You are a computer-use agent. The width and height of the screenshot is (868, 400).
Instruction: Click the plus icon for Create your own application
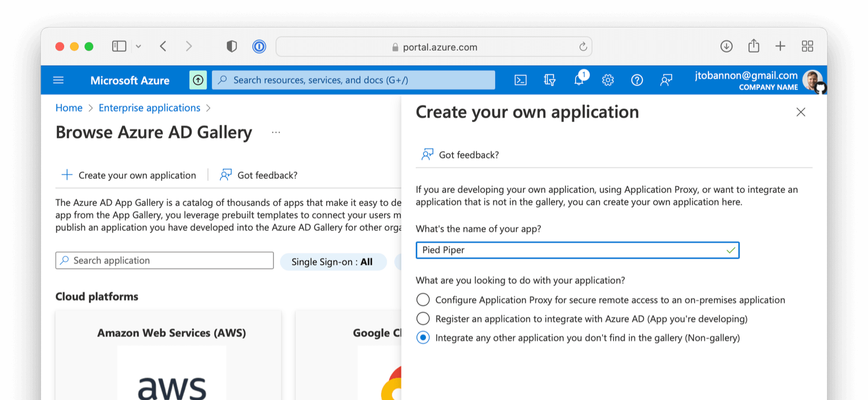click(67, 175)
